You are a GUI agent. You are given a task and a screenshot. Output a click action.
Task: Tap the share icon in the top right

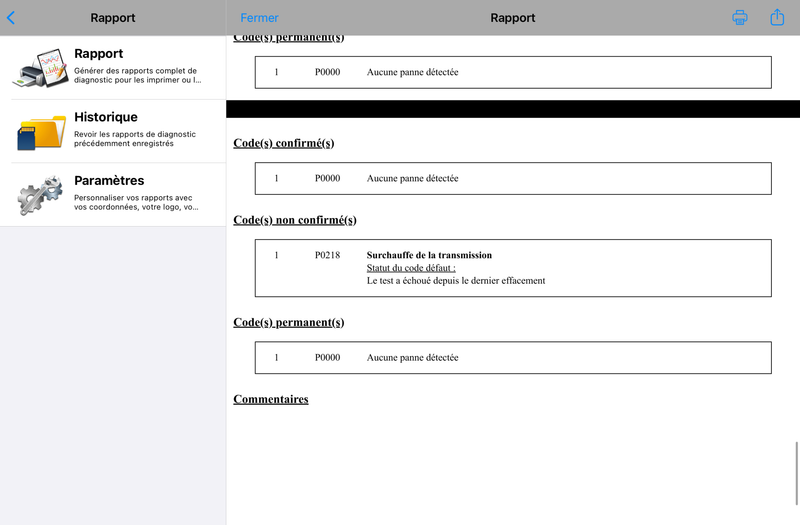coord(777,17)
